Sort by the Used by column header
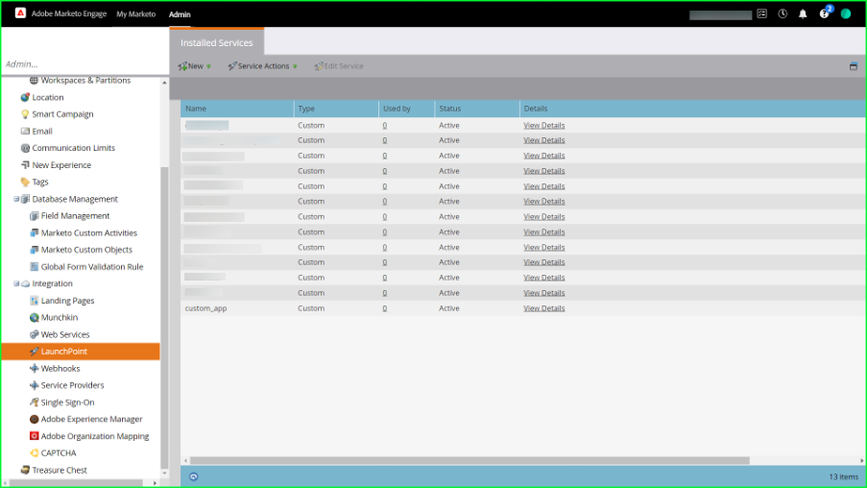 (407, 109)
